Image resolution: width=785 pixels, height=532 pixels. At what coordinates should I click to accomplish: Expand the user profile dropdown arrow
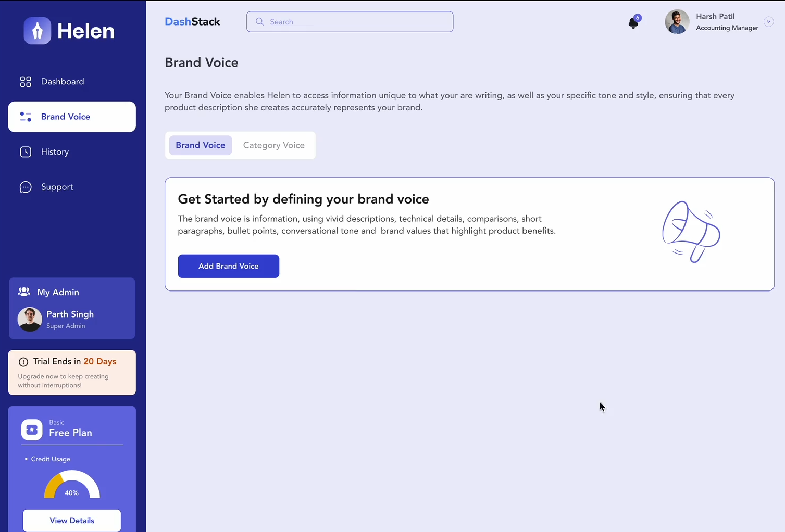tap(768, 22)
